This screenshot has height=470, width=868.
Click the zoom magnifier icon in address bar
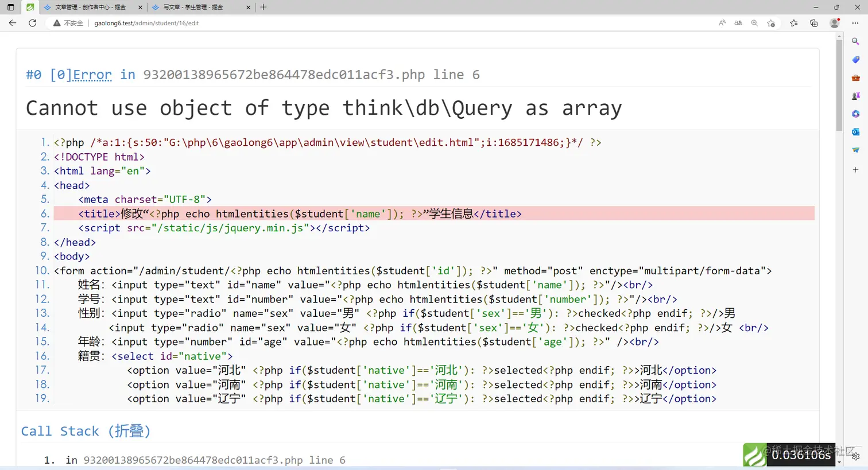(754, 23)
